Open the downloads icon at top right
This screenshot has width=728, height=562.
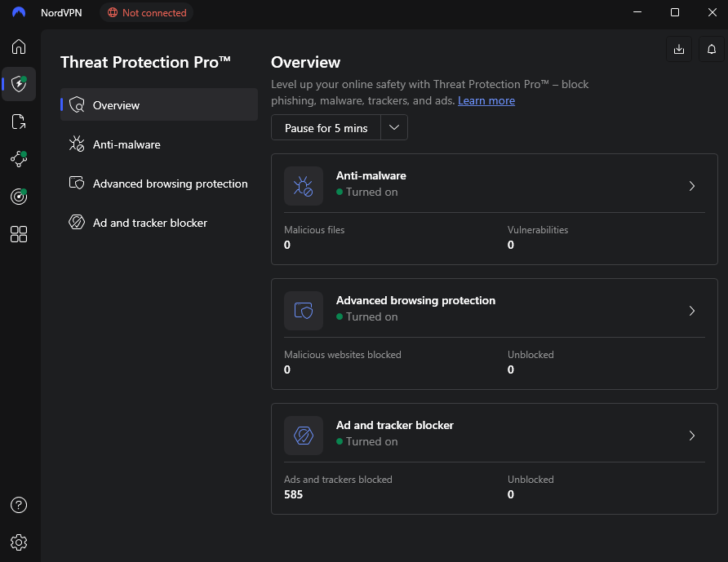click(x=678, y=49)
